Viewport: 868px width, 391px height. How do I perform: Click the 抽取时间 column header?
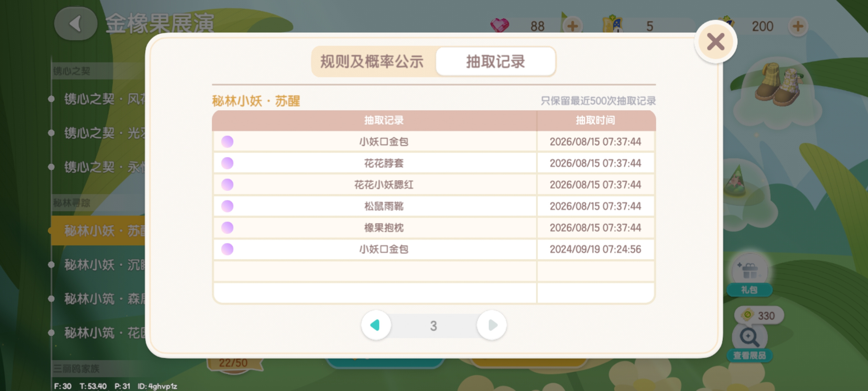(596, 120)
